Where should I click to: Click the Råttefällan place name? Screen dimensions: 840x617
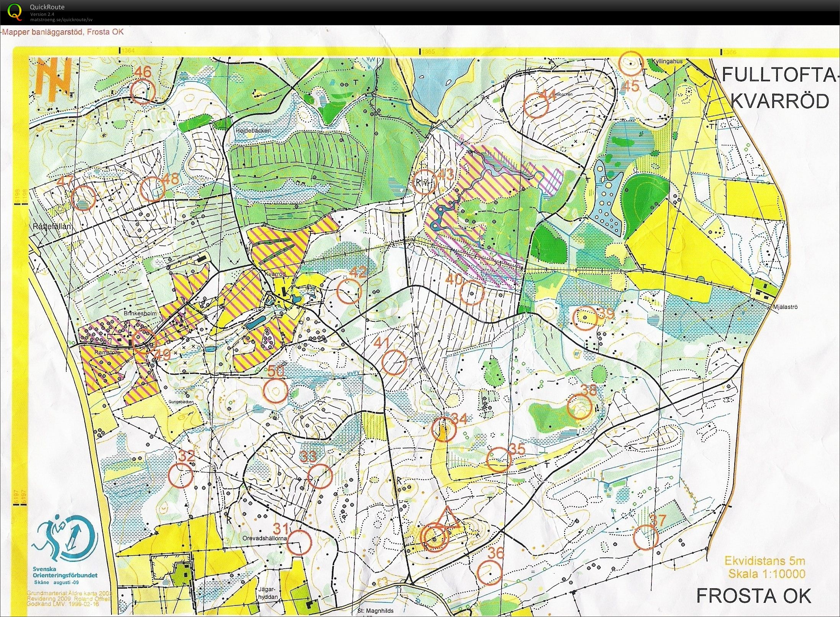pyautogui.click(x=52, y=227)
